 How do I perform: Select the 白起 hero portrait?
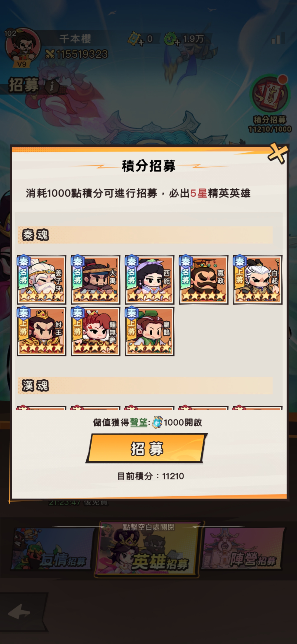pos(258,280)
